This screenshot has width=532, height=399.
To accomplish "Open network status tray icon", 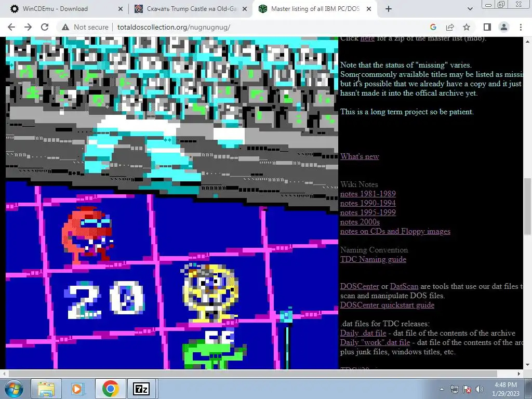I will 454,389.
